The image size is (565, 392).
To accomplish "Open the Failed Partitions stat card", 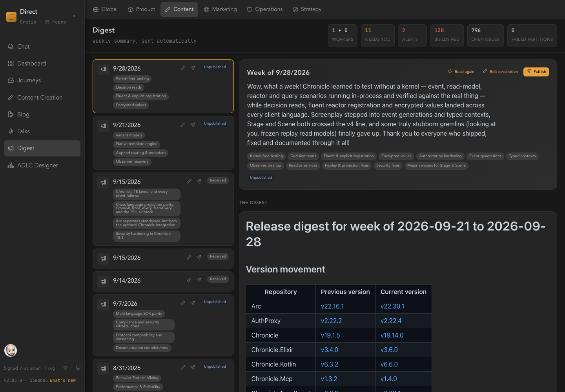I will tap(532, 36).
